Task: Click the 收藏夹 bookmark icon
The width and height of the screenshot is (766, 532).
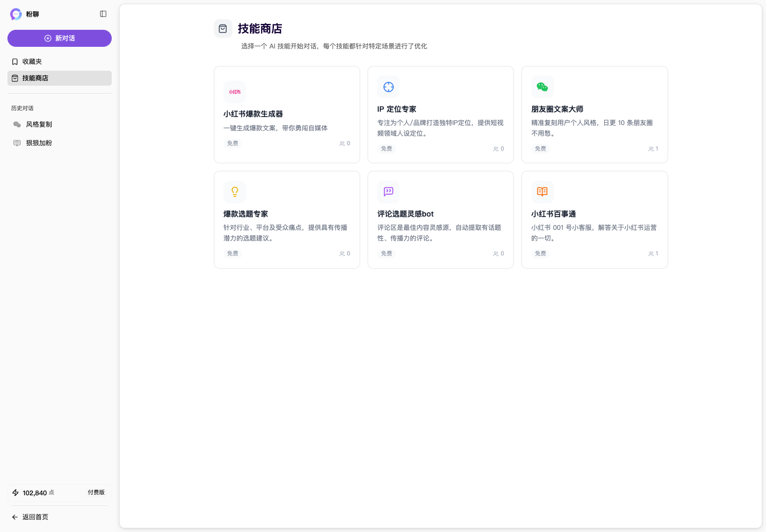Action: [x=15, y=61]
